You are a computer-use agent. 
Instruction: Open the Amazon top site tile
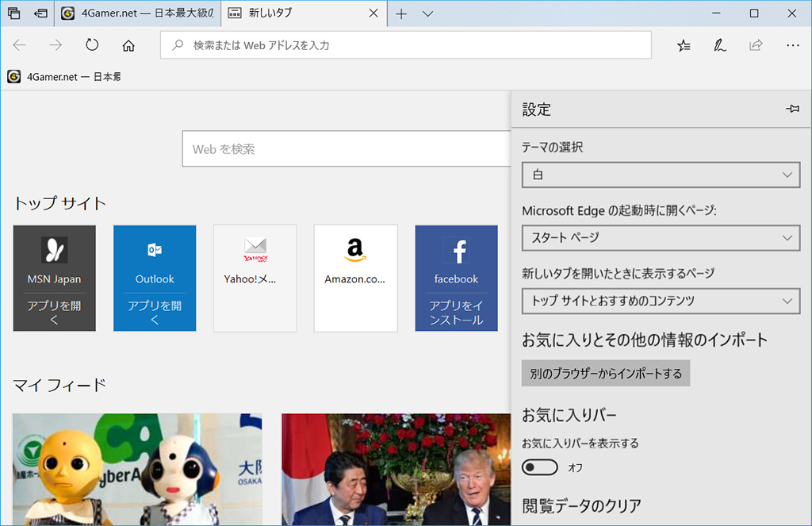pyautogui.click(x=355, y=278)
